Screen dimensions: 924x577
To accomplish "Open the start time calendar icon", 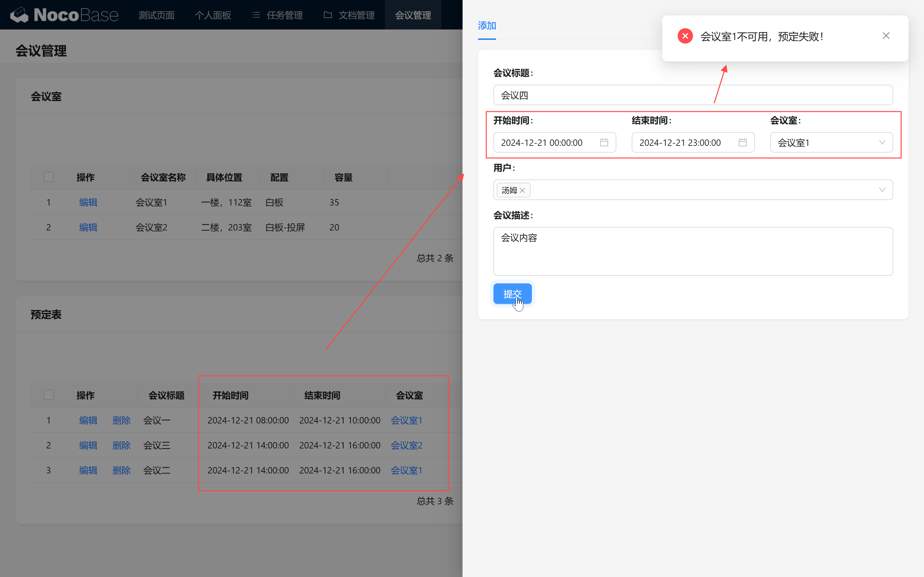I will click(x=604, y=142).
